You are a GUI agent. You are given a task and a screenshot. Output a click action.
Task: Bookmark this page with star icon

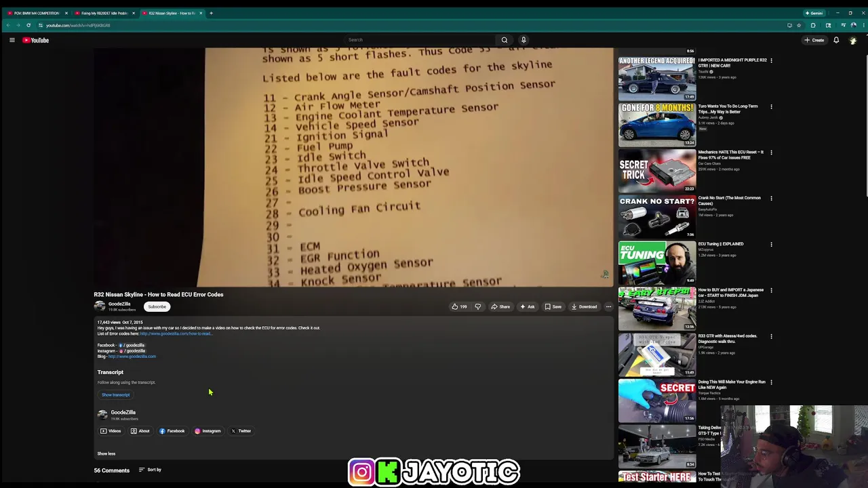799,25
